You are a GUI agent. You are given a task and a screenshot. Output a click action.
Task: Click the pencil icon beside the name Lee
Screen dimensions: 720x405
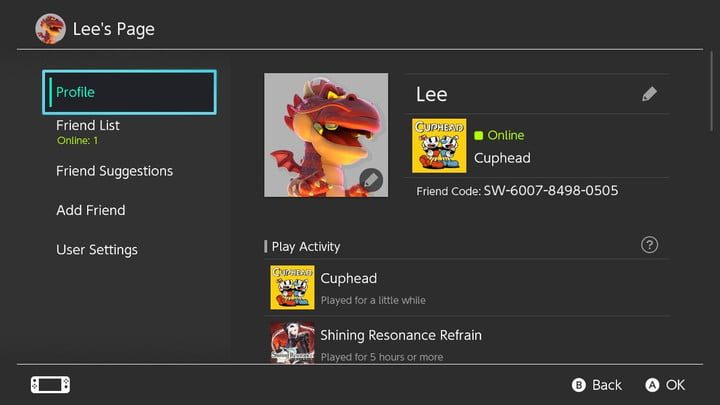pos(649,94)
